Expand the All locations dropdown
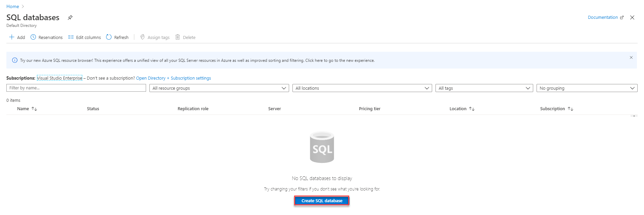The height and width of the screenshot is (215, 644). [362, 88]
